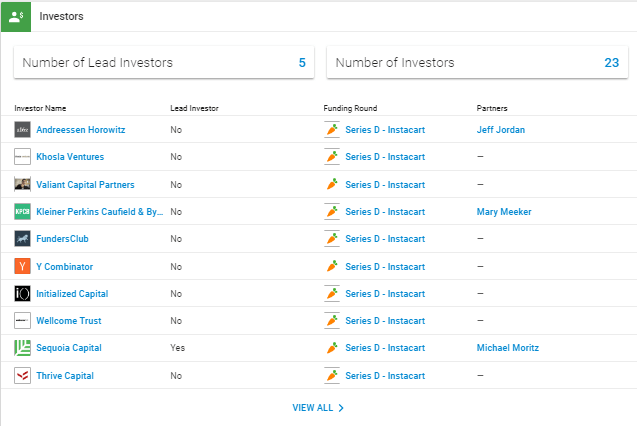Open partner Mary Meeker's profile
Viewport: 637px width, 426px height.
(x=504, y=212)
